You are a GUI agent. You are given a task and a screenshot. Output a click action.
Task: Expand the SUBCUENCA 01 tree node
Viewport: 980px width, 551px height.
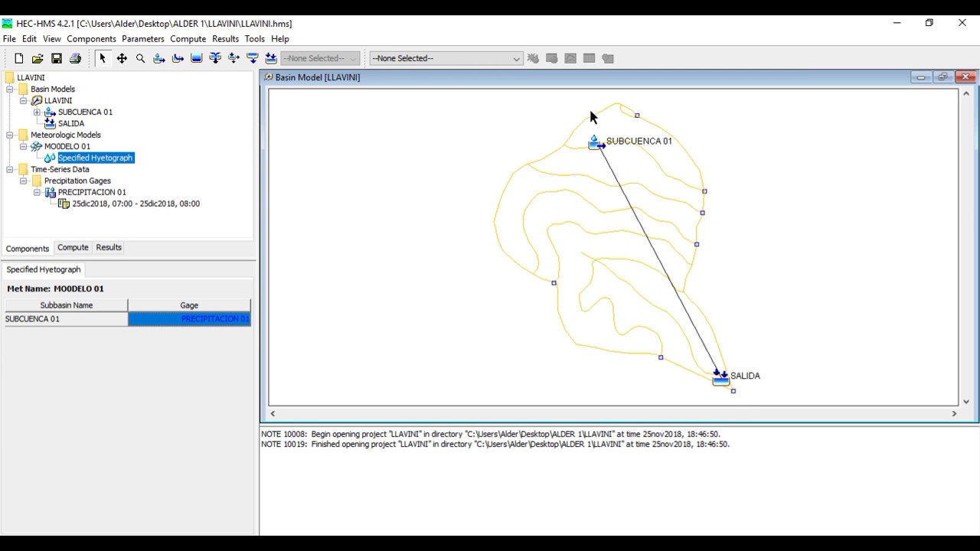tap(37, 112)
